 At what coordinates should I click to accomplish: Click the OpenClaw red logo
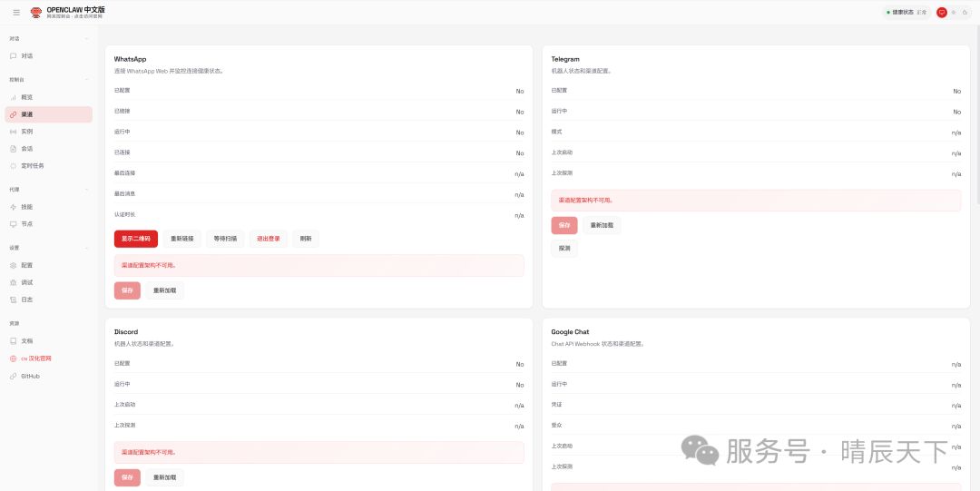[x=36, y=13]
